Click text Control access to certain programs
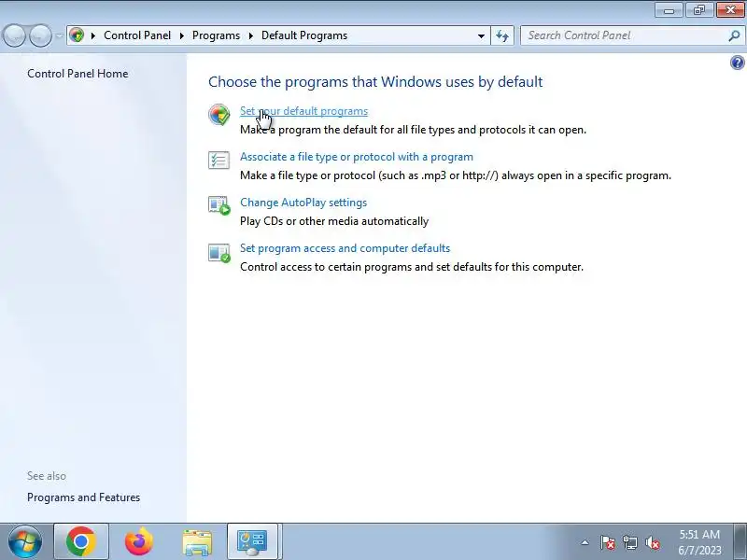 pyautogui.click(x=412, y=267)
